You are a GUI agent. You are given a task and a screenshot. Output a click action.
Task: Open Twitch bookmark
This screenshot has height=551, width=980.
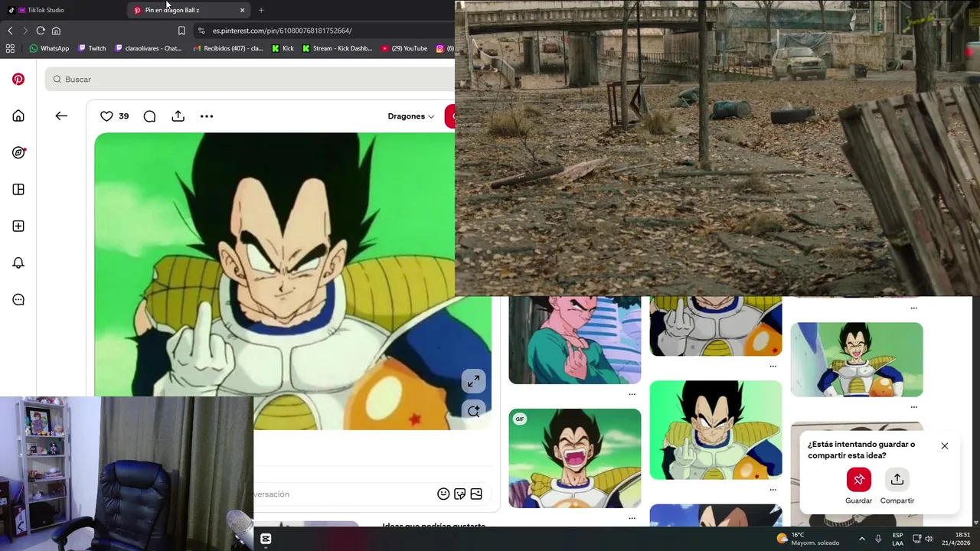coord(92,48)
